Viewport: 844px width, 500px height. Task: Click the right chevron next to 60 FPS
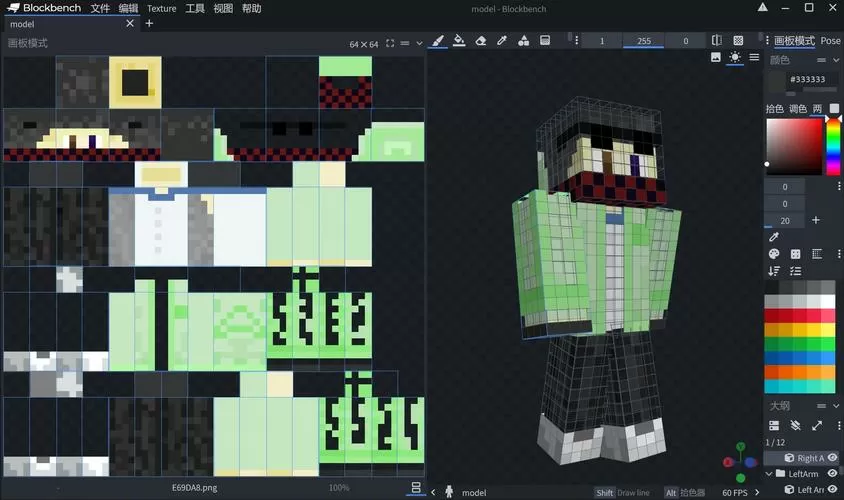tap(757, 492)
